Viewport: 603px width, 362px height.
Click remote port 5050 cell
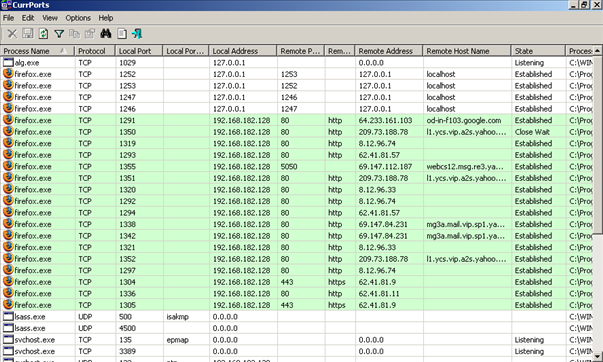pyautogui.click(x=289, y=167)
